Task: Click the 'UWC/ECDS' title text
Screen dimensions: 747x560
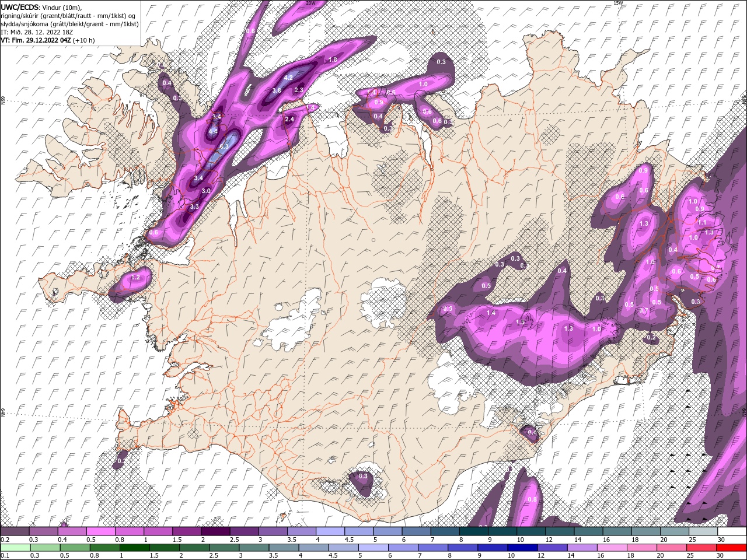Action: point(20,6)
